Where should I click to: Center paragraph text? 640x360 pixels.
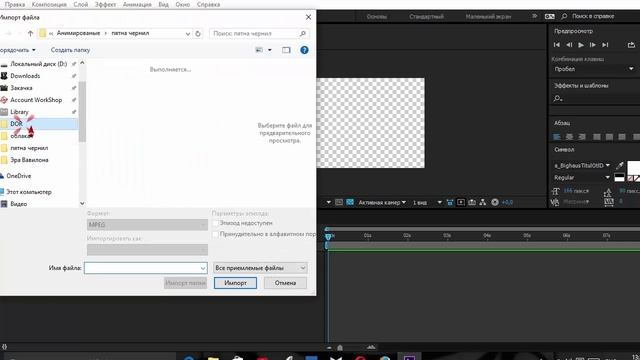(569, 137)
